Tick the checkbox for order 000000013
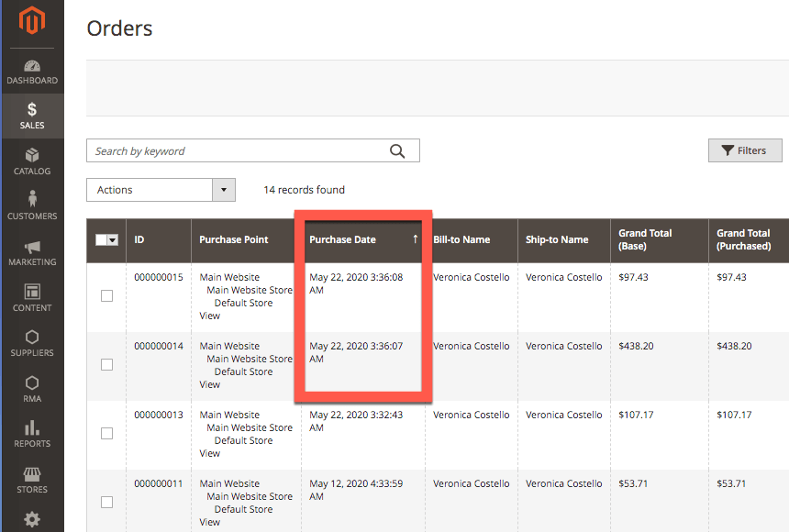The image size is (789, 532). coord(106,433)
